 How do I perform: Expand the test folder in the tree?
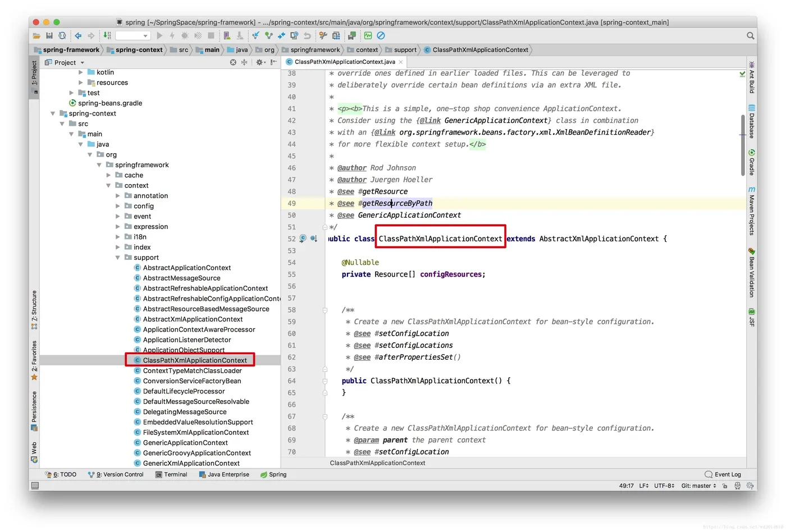[71, 93]
